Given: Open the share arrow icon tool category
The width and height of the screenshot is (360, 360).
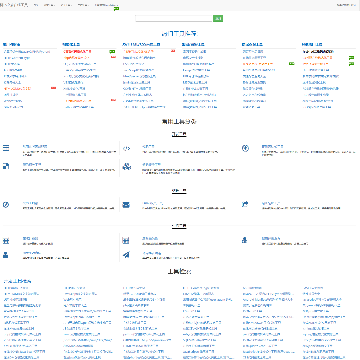Looking at the screenshot, I should click(245, 204).
